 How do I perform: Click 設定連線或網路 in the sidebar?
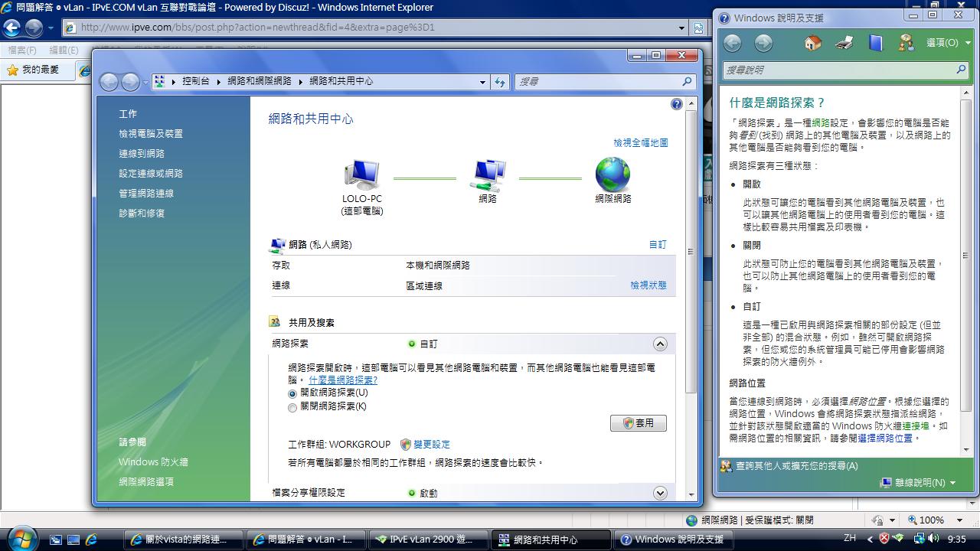[x=151, y=174]
